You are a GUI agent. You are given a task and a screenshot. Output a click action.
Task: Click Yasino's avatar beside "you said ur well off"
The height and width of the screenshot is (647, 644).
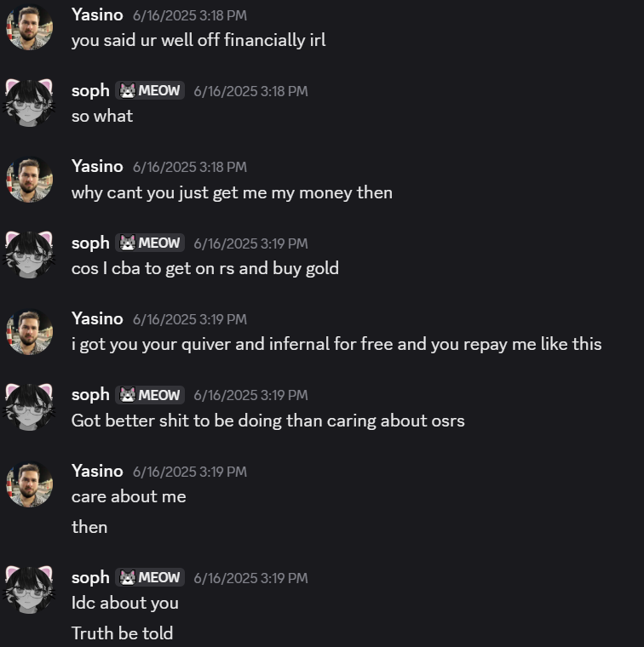[30, 27]
